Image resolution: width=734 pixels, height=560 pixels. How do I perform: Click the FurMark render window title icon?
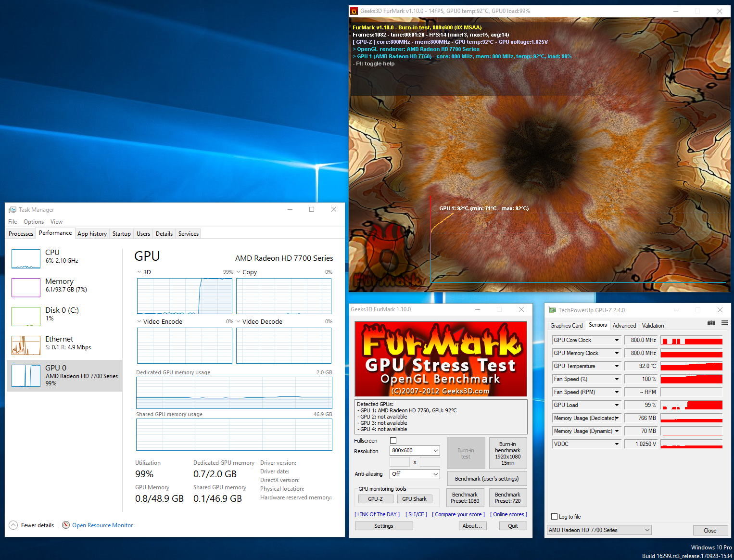(354, 11)
